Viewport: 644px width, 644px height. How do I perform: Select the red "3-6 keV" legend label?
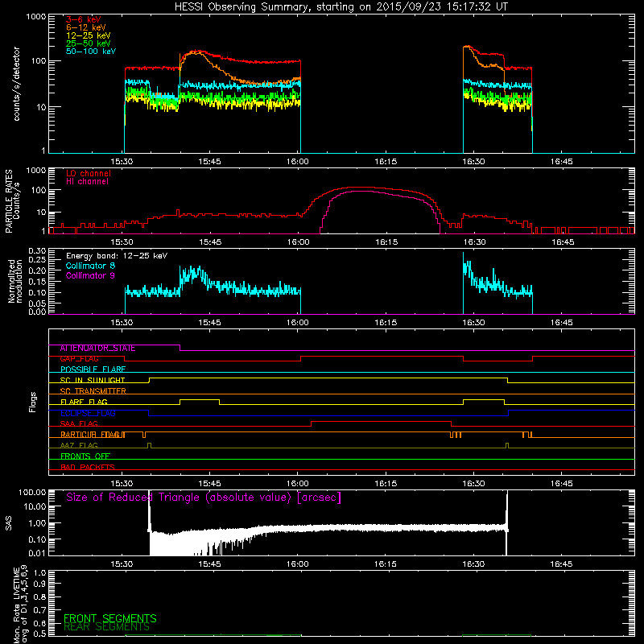tap(84, 19)
